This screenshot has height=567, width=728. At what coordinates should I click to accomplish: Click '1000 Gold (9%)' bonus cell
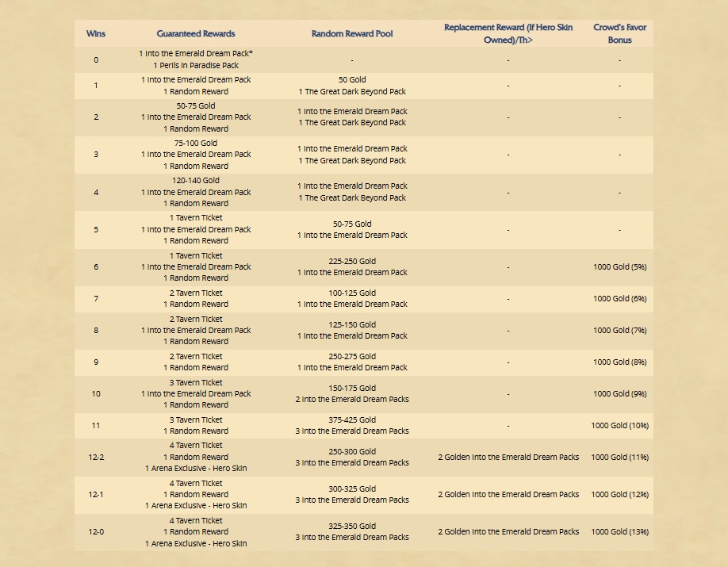(x=619, y=393)
